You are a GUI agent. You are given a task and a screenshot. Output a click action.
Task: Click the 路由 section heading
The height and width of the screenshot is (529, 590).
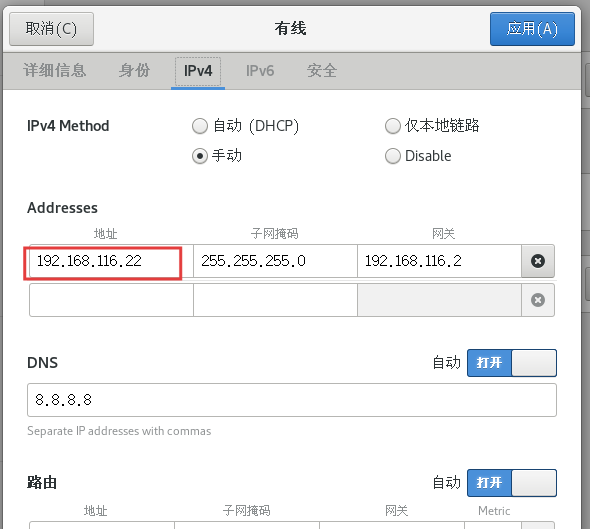[42, 482]
